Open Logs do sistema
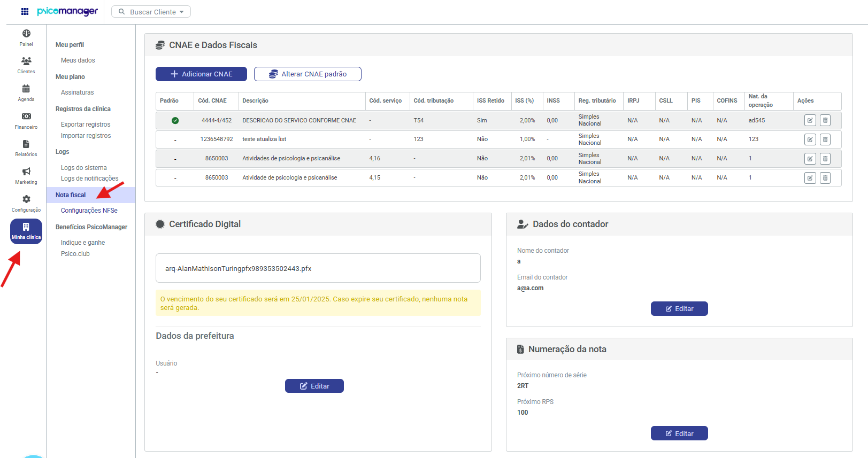The width and height of the screenshot is (868, 458). point(83,168)
